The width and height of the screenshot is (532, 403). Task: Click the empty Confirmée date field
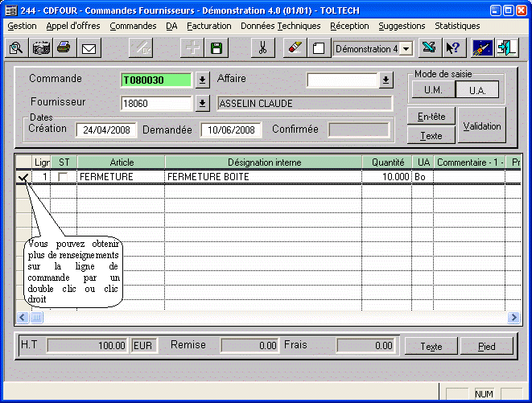[x=359, y=130]
